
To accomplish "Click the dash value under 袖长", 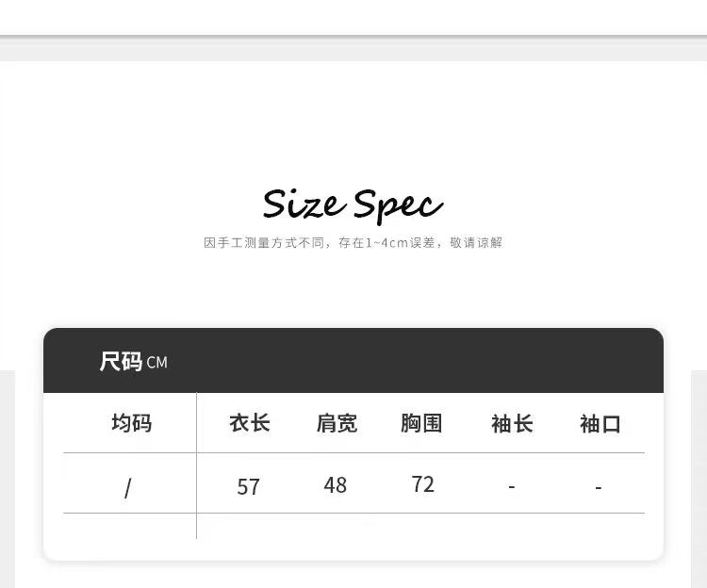I will point(511,487).
